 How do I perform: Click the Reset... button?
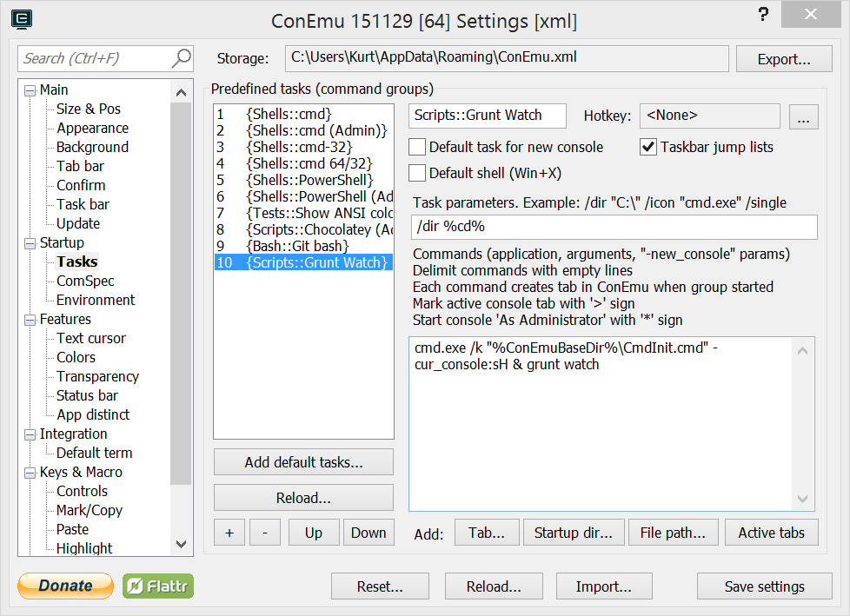380,586
